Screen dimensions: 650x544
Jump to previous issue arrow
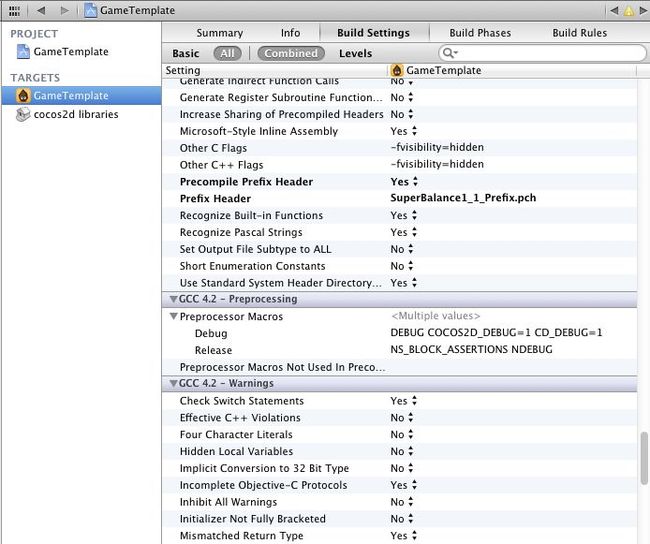click(614, 10)
